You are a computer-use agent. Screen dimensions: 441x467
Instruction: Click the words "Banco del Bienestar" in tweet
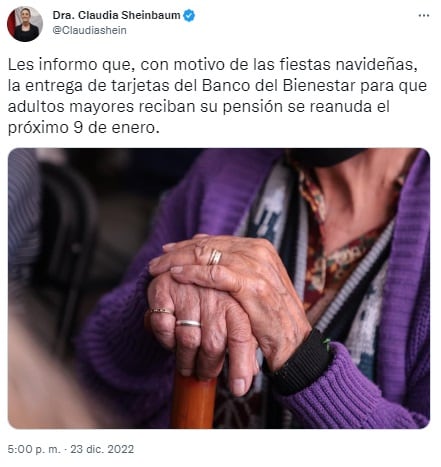click(x=278, y=86)
